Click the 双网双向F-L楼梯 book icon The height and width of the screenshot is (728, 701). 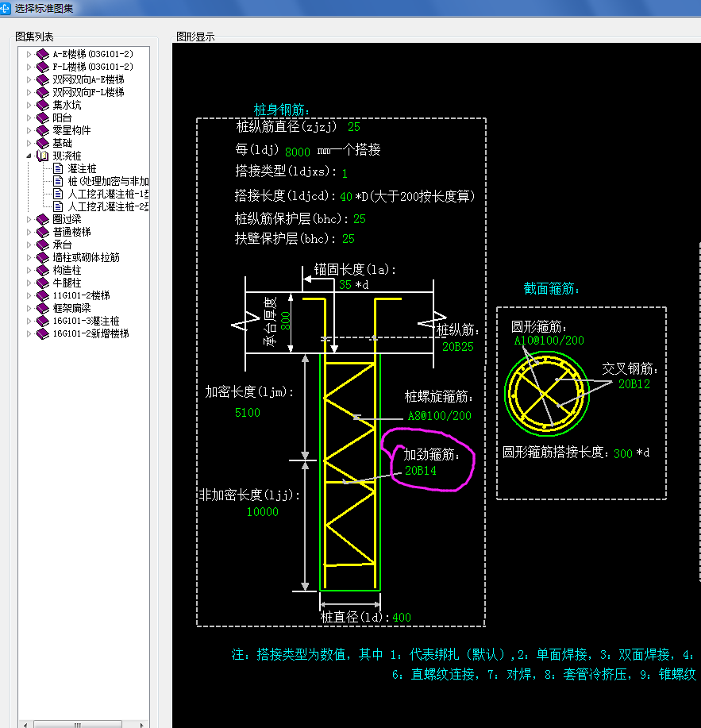pyautogui.click(x=43, y=92)
